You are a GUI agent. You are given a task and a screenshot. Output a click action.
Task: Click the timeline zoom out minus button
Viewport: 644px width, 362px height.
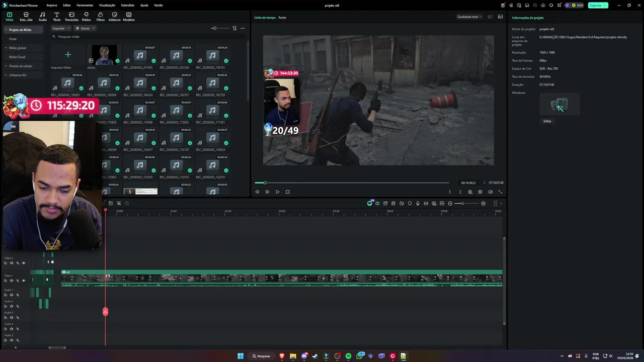point(450,203)
